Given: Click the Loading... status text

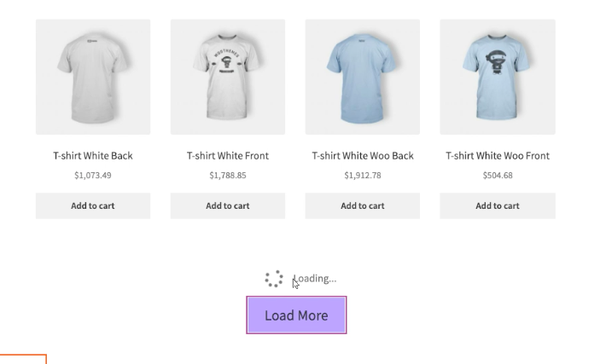Looking at the screenshot, I should point(317,279).
